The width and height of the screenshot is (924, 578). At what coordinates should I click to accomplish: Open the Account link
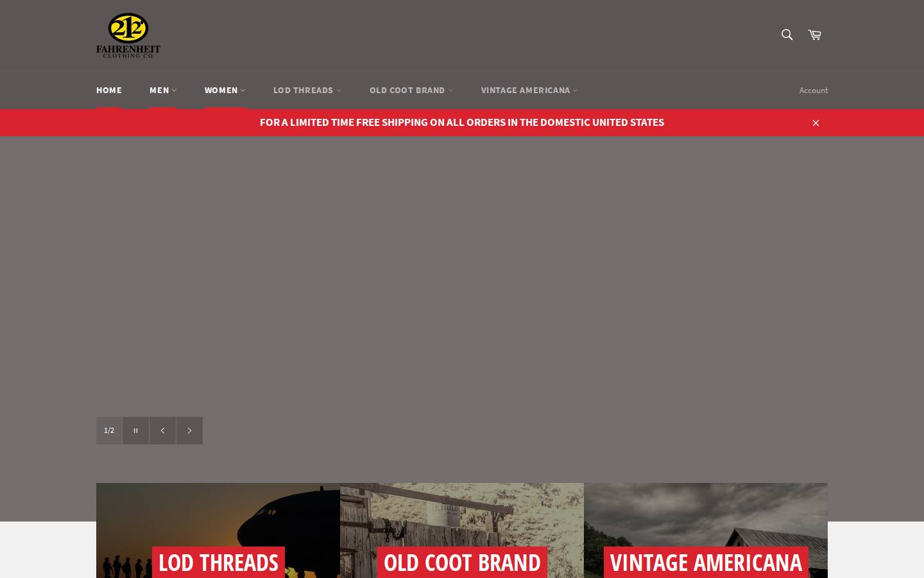click(813, 91)
